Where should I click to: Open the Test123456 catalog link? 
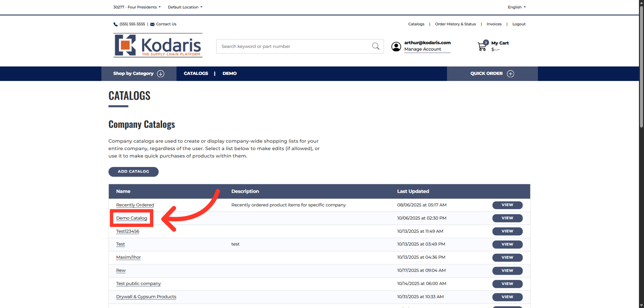coord(127,231)
